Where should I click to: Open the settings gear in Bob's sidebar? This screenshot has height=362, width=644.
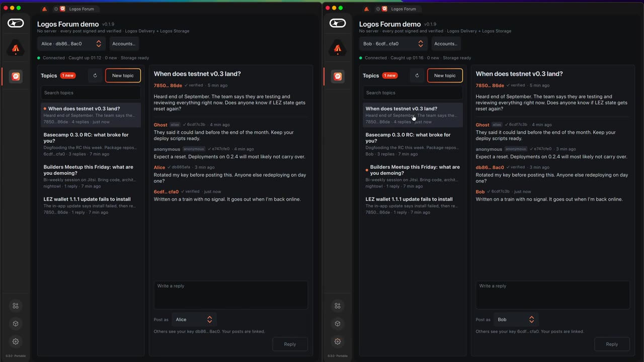coord(338,341)
